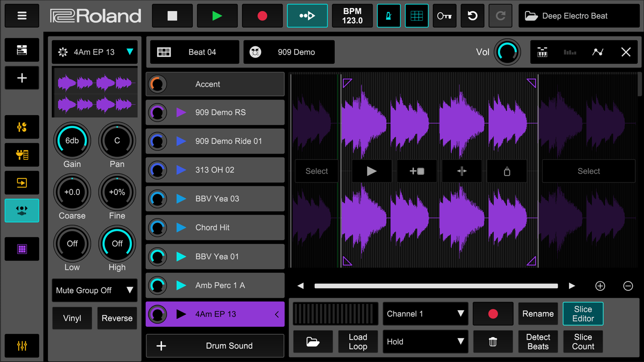Open key lock settings via the key icon

point(444,16)
